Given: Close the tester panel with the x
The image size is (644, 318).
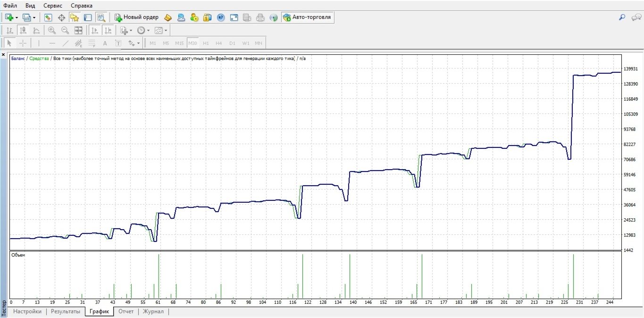Looking at the screenshot, I should tap(3, 55).
